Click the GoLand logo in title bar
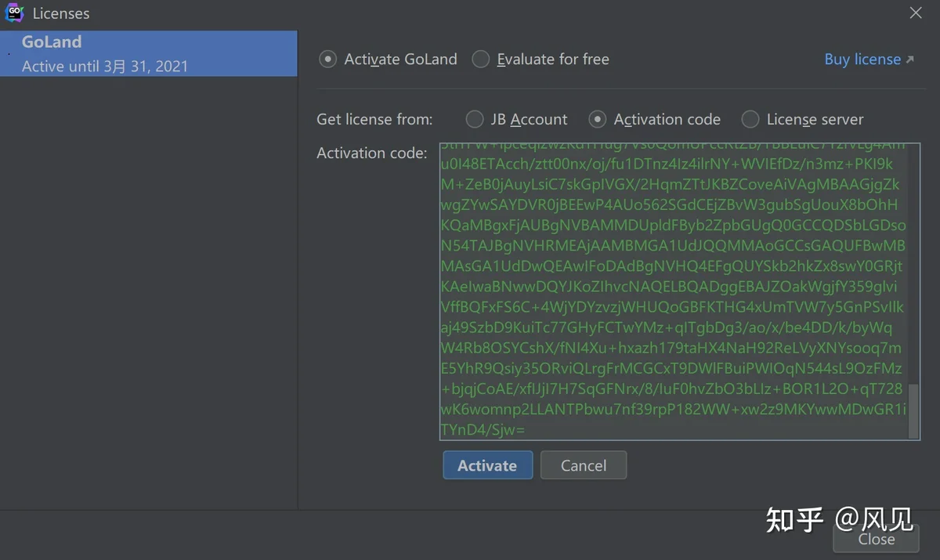This screenshot has width=940, height=560. click(15, 13)
